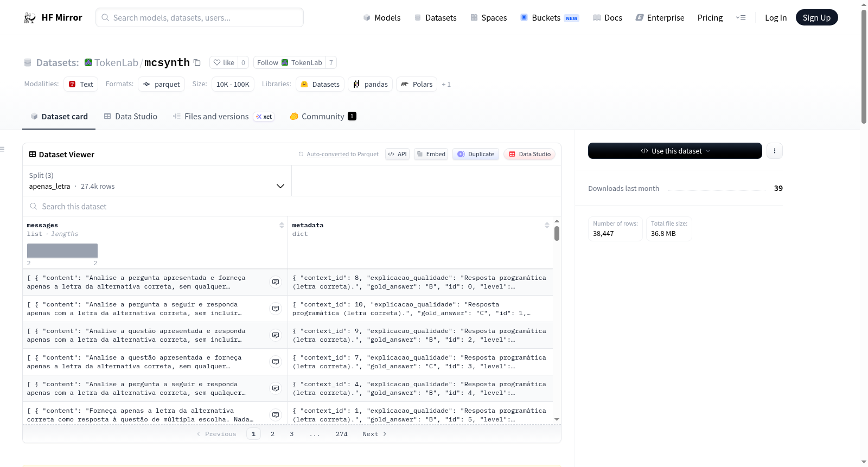868x467 pixels.
Task: Toggle the left sidebar menu icon
Action: 2,149
